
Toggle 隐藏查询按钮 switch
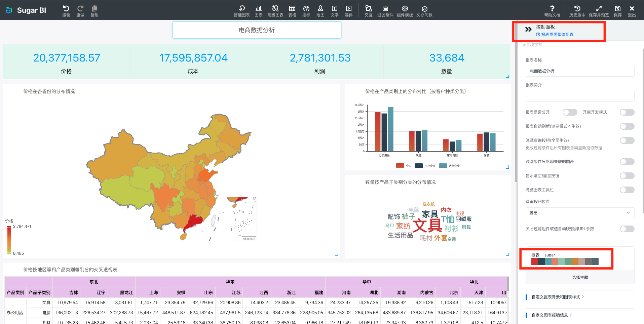pyautogui.click(x=627, y=140)
